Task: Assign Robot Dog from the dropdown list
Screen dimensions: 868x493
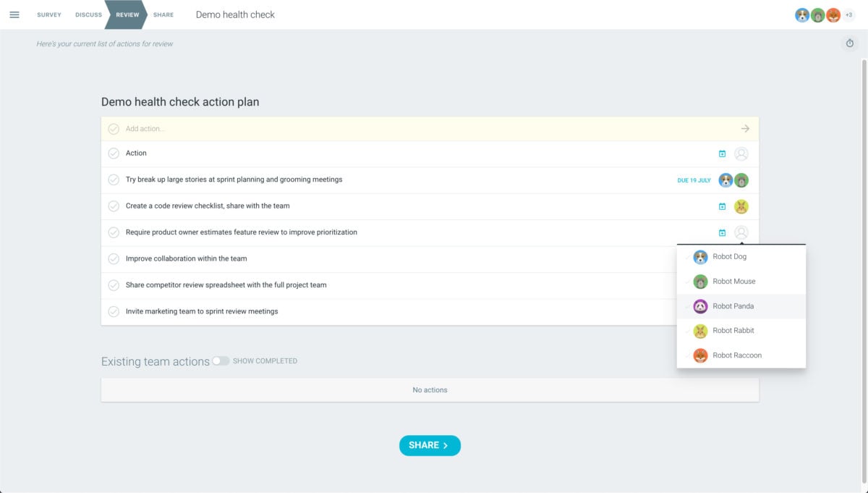Action: pyautogui.click(x=729, y=257)
